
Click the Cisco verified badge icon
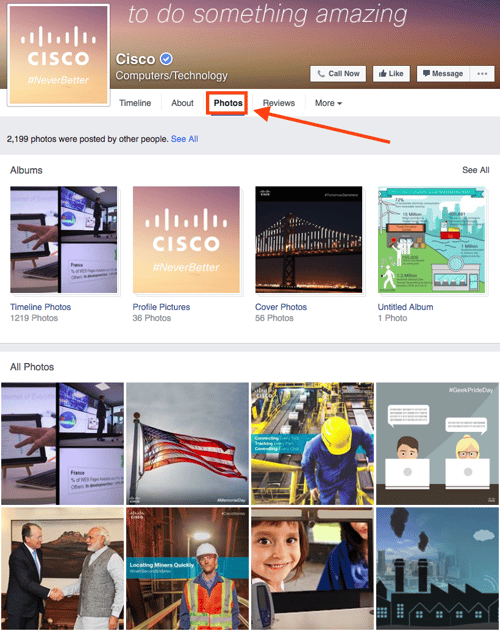coord(166,59)
